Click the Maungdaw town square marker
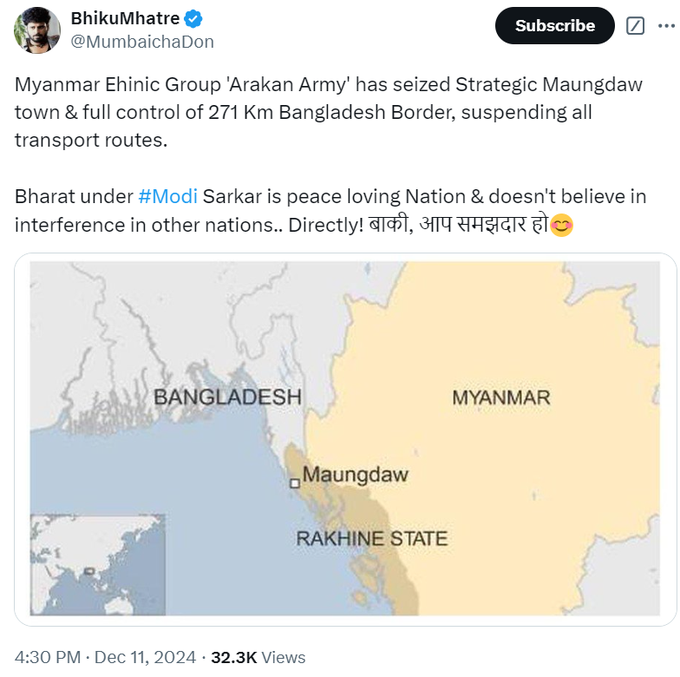 294,483
